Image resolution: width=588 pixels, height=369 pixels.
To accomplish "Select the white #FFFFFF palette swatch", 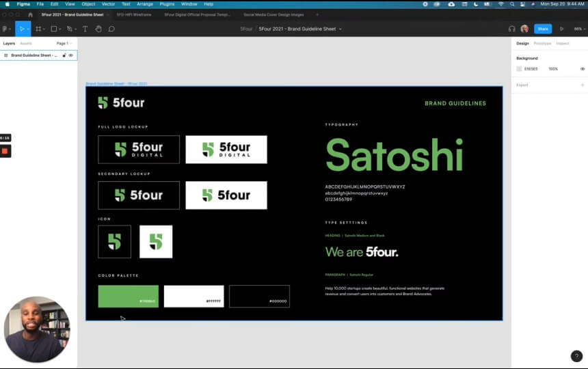I will (194, 297).
